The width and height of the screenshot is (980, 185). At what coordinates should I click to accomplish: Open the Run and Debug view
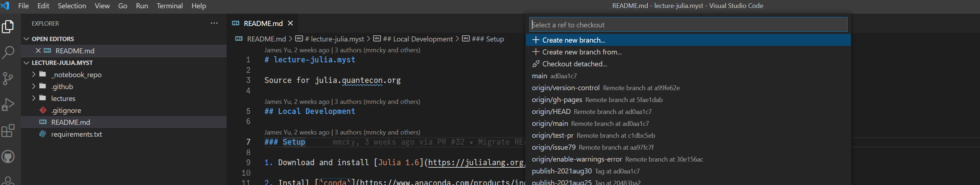tap(8, 105)
